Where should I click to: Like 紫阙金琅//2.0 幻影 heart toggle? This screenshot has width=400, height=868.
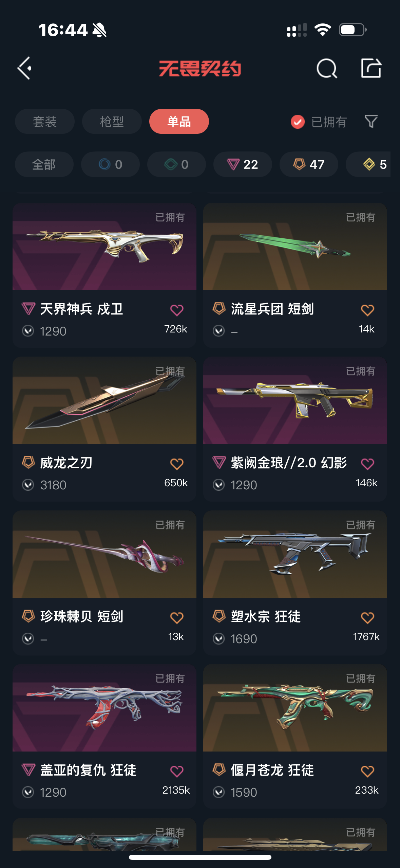point(367,464)
